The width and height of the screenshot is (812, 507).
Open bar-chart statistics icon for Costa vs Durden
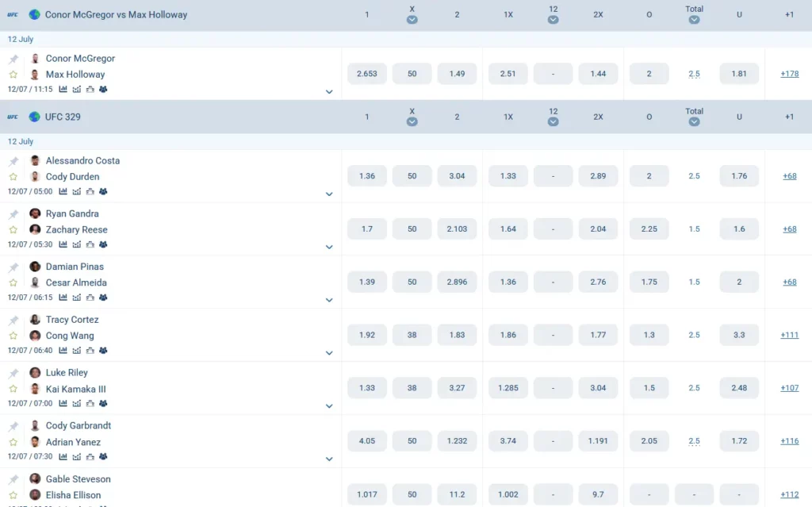(x=63, y=191)
